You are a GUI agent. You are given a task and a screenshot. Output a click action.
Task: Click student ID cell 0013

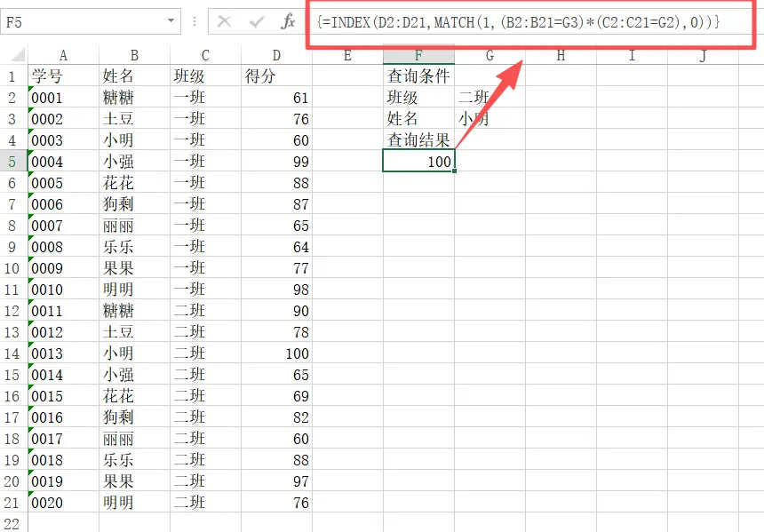(x=63, y=353)
